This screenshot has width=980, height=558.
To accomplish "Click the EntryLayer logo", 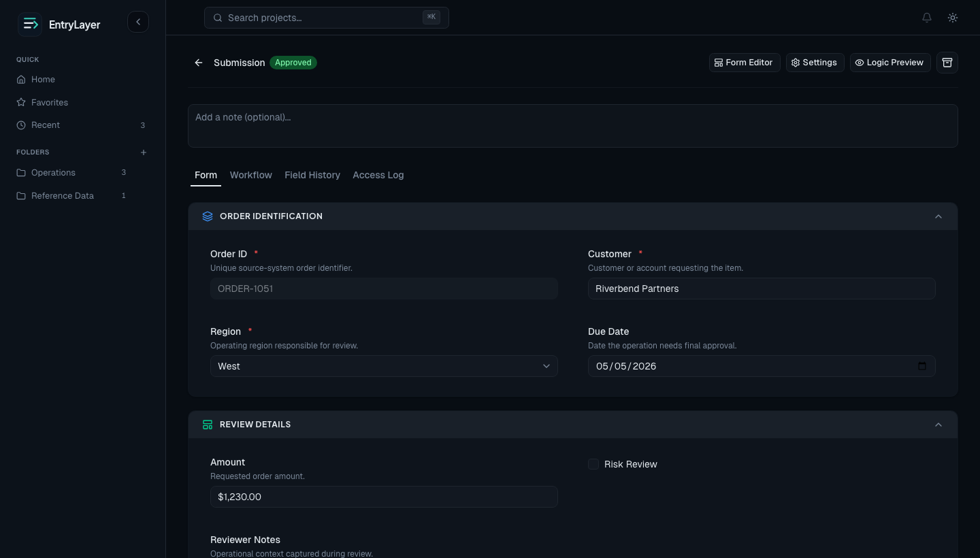I will click(59, 24).
